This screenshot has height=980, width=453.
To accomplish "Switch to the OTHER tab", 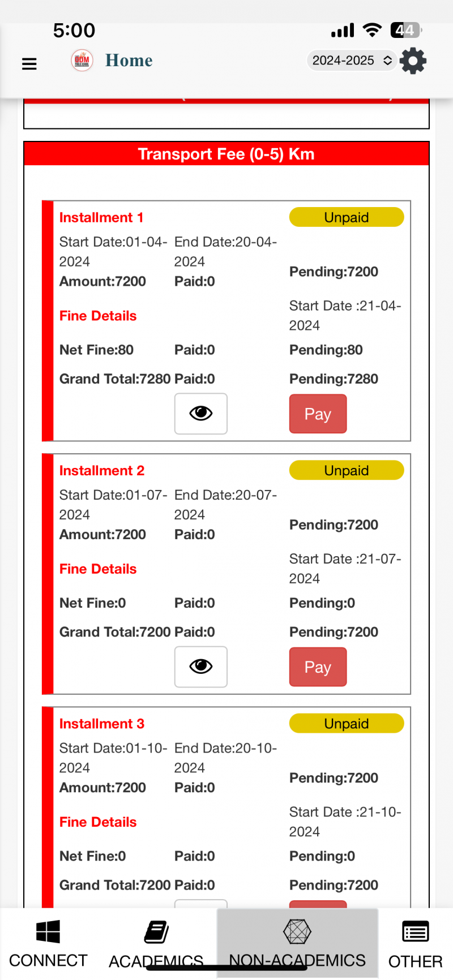I will 415,960.
